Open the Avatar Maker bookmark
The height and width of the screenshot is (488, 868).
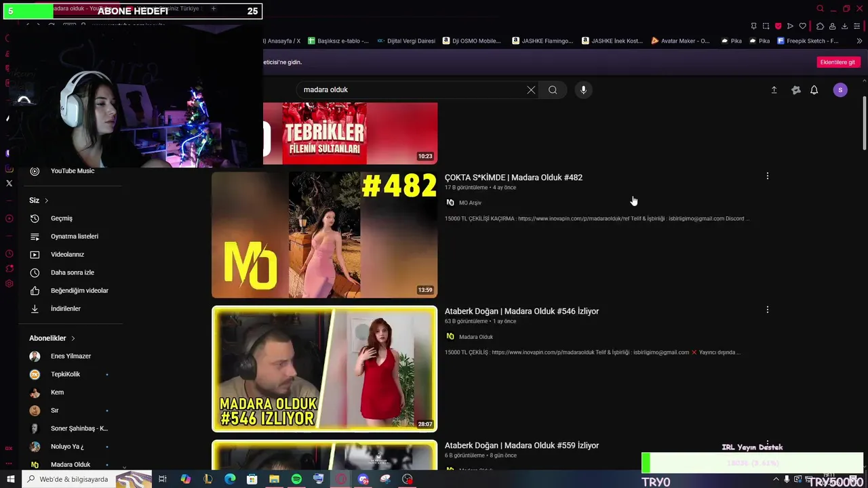point(680,41)
